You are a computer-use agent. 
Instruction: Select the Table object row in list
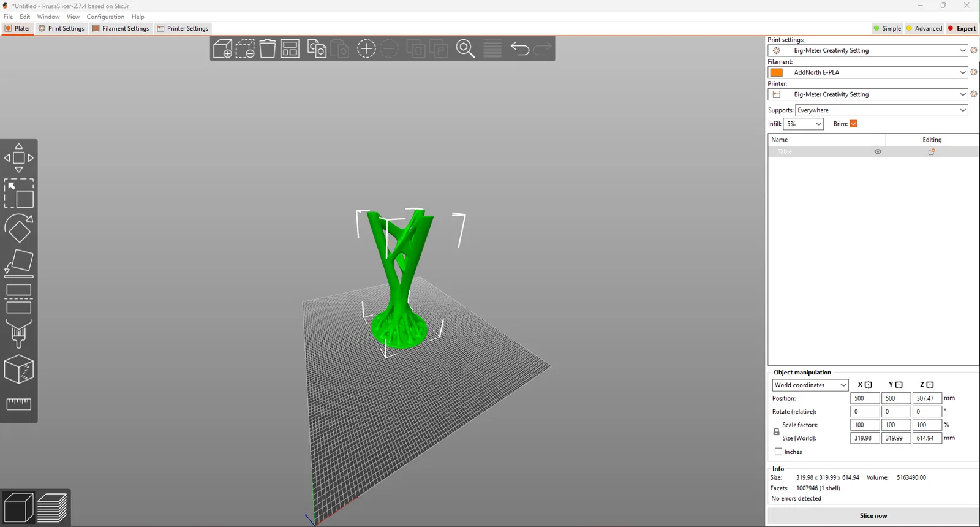tap(873, 152)
